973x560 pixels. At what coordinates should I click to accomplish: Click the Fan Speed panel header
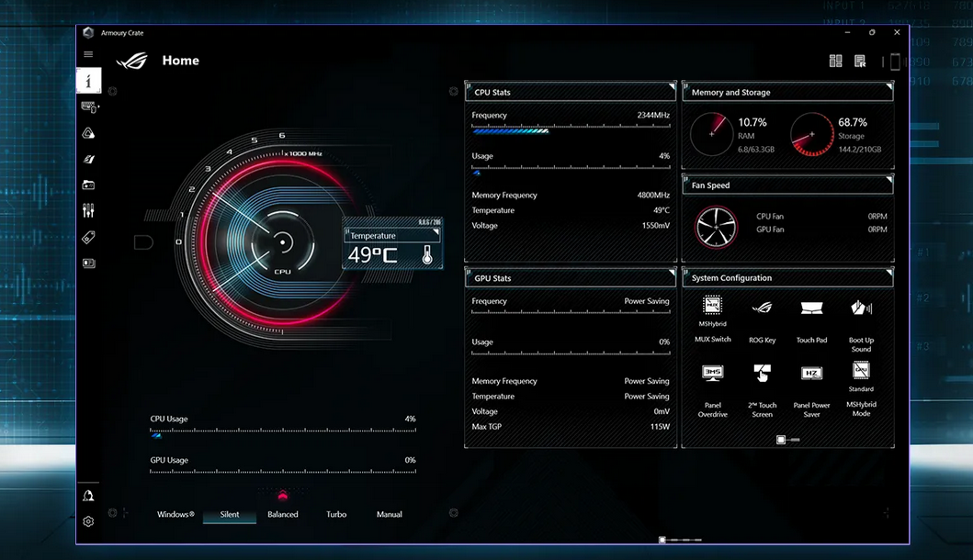click(x=788, y=185)
